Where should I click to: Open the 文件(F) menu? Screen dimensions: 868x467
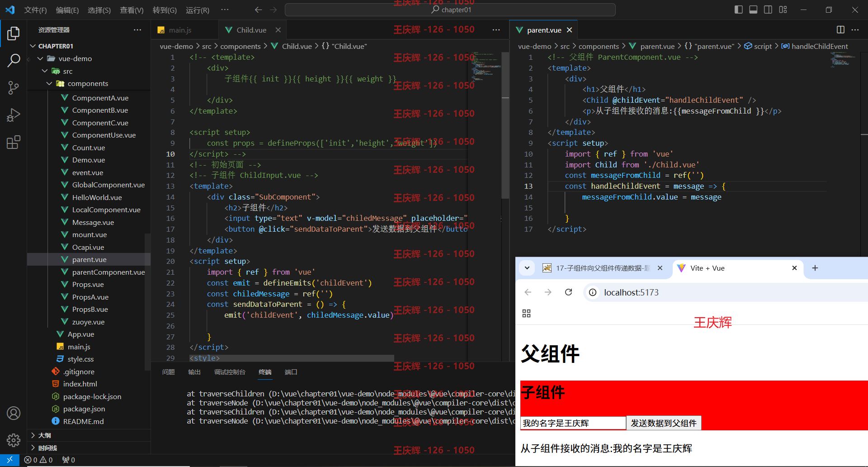click(x=35, y=10)
